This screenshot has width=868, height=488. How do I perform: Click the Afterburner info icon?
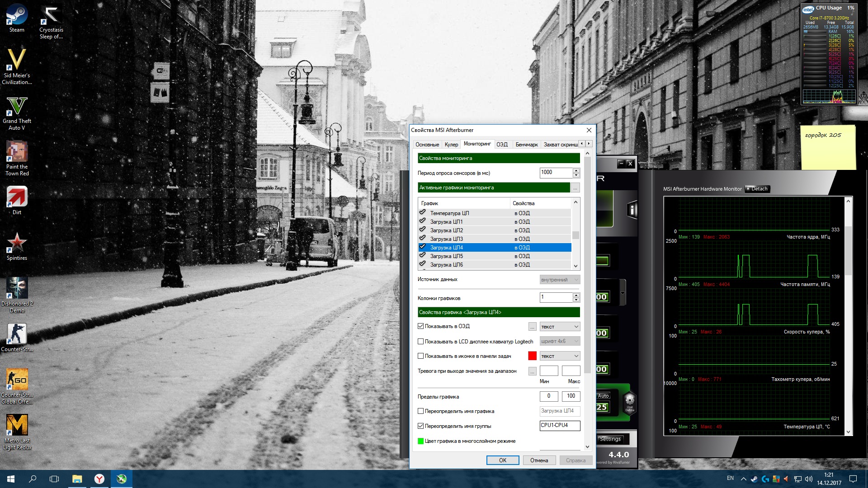[x=632, y=210]
